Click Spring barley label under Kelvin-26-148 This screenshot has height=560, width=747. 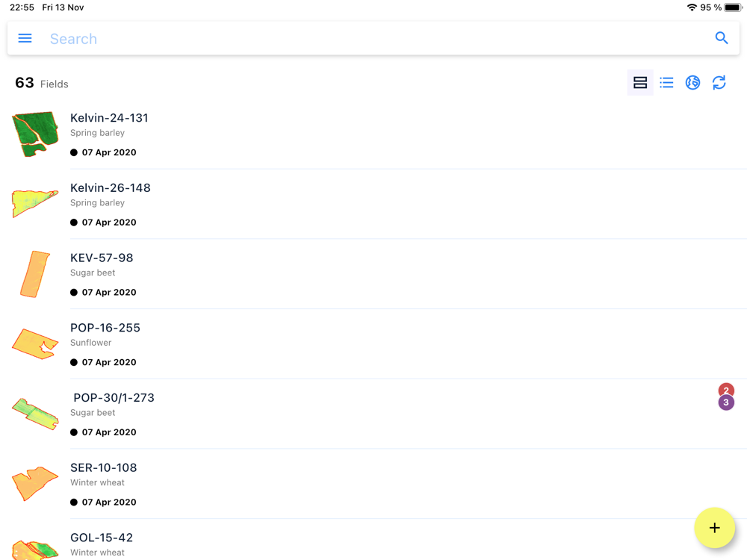tap(97, 203)
